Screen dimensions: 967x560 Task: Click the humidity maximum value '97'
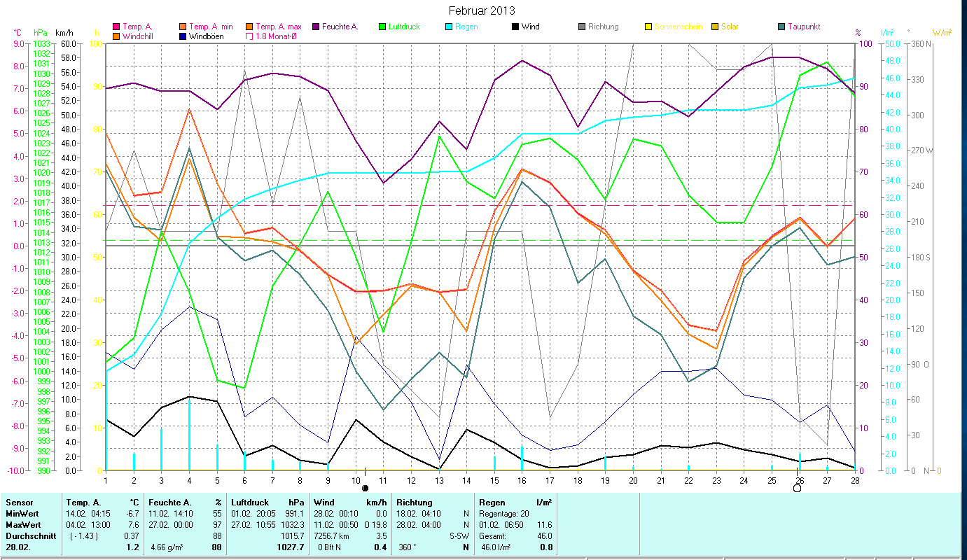coord(217,525)
